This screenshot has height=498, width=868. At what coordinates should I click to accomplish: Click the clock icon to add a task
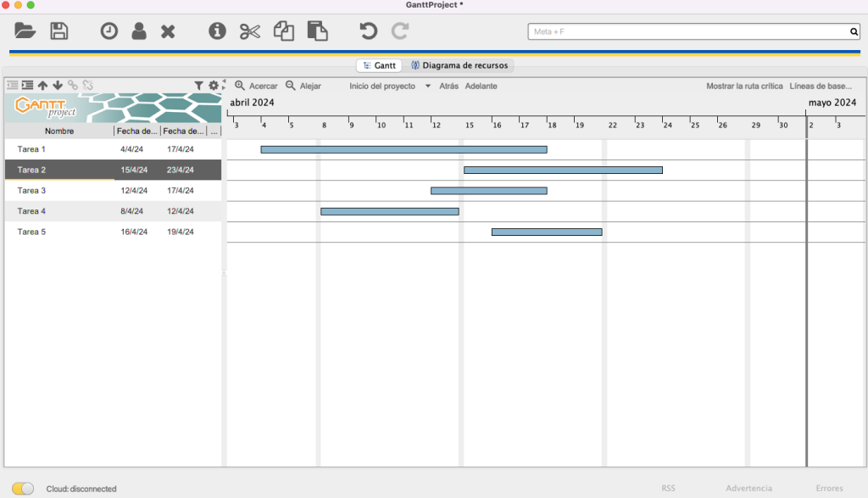coord(109,31)
